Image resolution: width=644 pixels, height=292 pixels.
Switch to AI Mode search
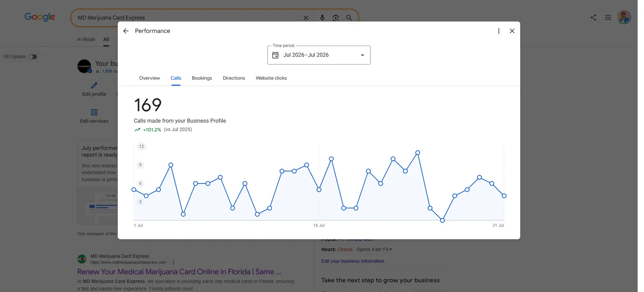(86, 39)
